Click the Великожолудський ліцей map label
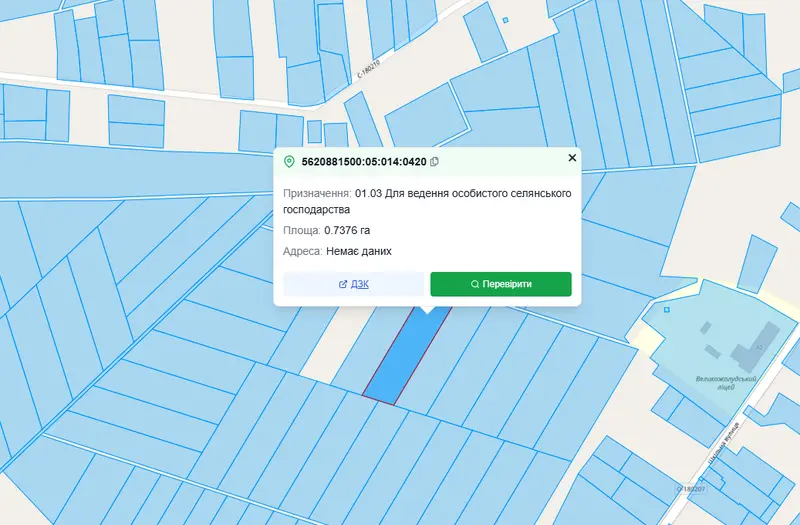Viewport: 800px width, 525px height. pos(726,383)
